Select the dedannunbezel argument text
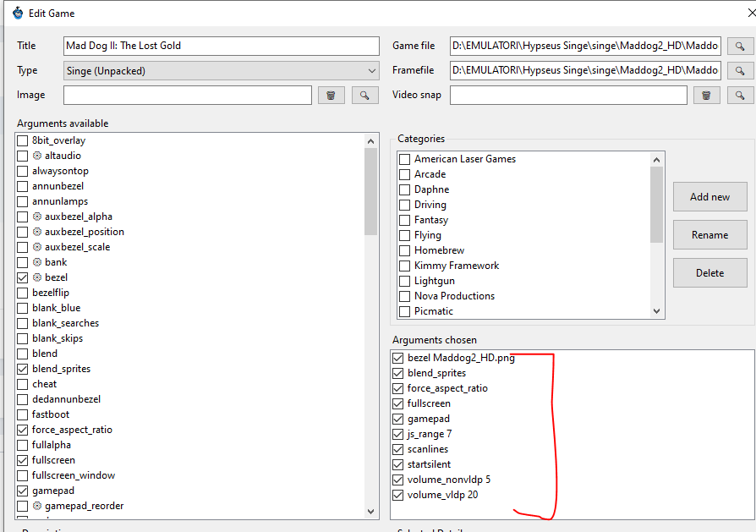Image resolution: width=756 pixels, height=532 pixels. pos(67,399)
